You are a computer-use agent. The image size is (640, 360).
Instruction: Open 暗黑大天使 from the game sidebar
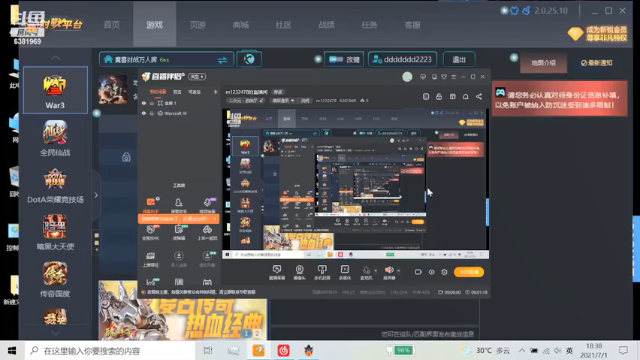pos(55,232)
